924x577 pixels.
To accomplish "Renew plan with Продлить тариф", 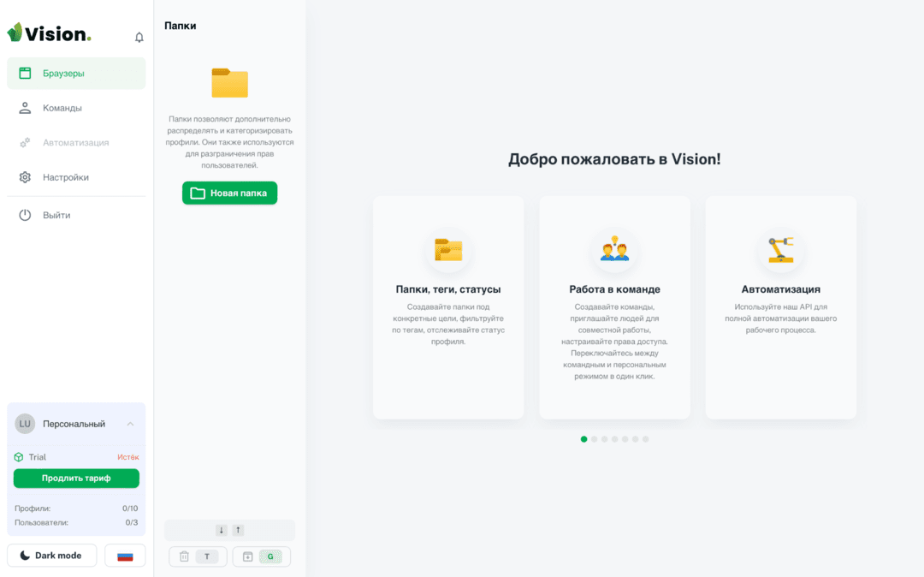I will 76,478.
